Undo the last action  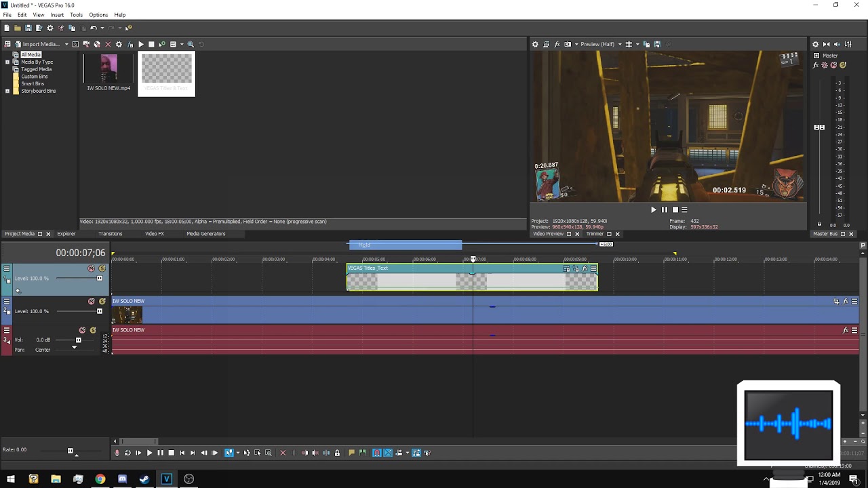tap(94, 28)
